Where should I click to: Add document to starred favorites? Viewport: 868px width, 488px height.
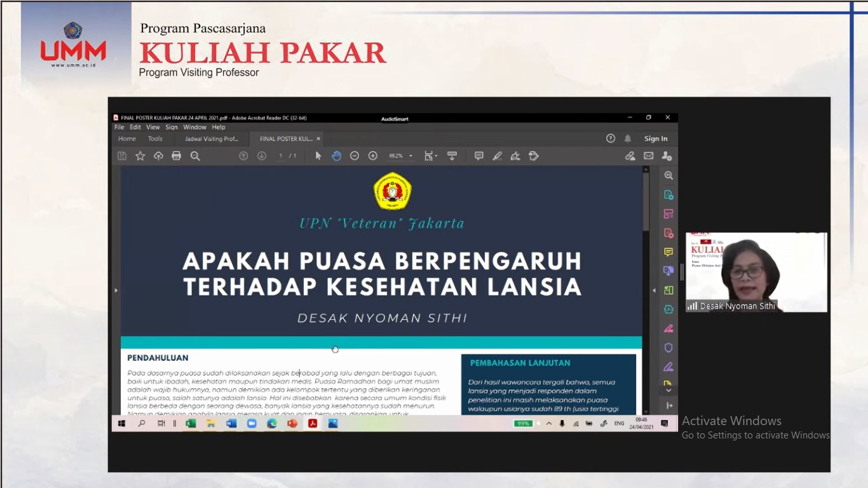pyautogui.click(x=140, y=156)
